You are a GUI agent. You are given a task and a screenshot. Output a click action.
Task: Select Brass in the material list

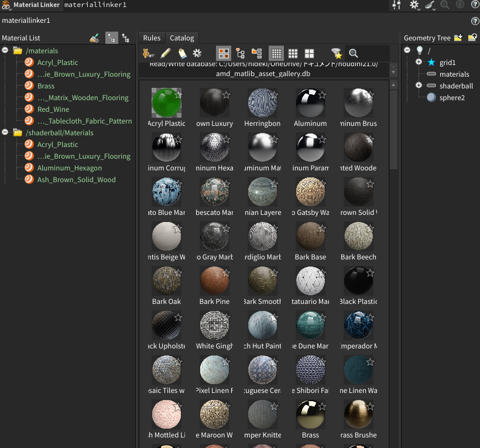pos(46,86)
